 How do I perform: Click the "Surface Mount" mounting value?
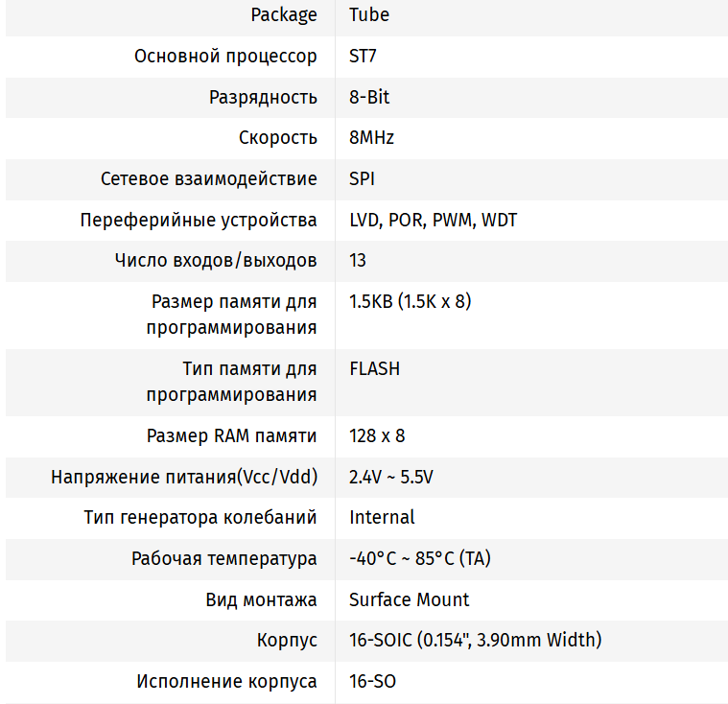coord(409,599)
